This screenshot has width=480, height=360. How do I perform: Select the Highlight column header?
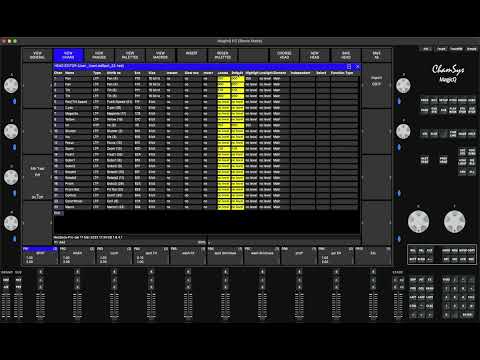(252, 73)
